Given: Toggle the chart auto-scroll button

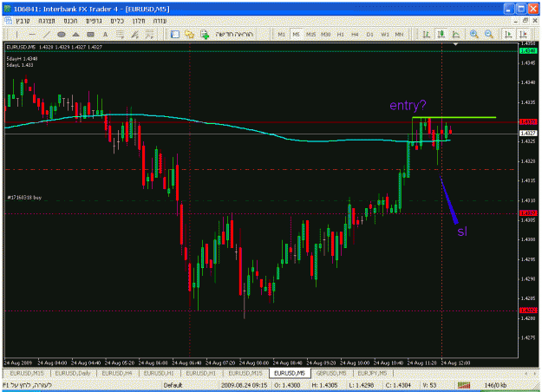Looking at the screenshot, I should point(508,34).
